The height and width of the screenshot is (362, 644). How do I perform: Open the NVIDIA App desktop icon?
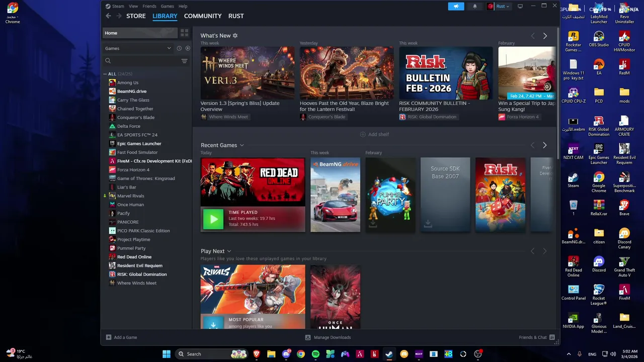tap(573, 321)
